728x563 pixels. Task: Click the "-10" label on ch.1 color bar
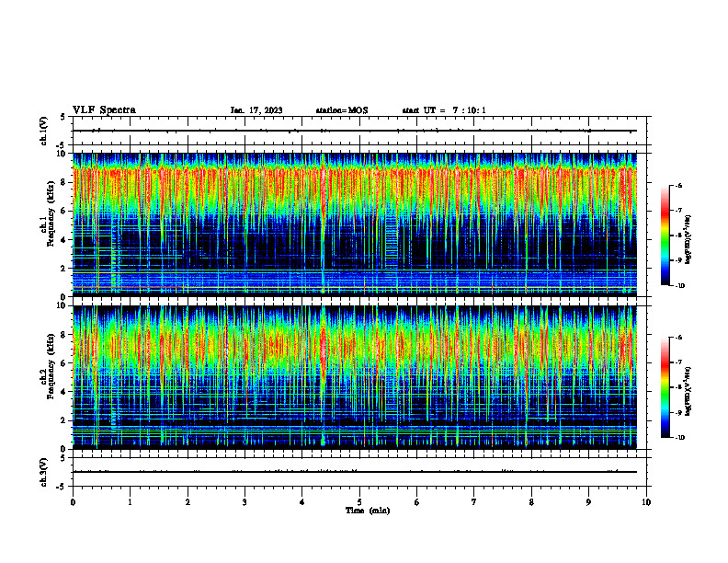pyautogui.click(x=680, y=286)
